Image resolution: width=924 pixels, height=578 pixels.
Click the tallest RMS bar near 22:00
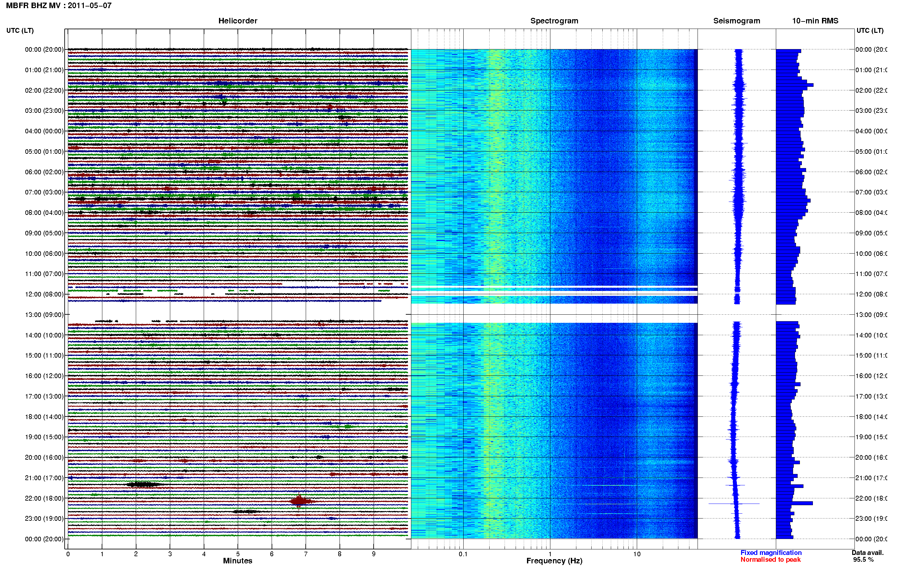tap(794, 504)
